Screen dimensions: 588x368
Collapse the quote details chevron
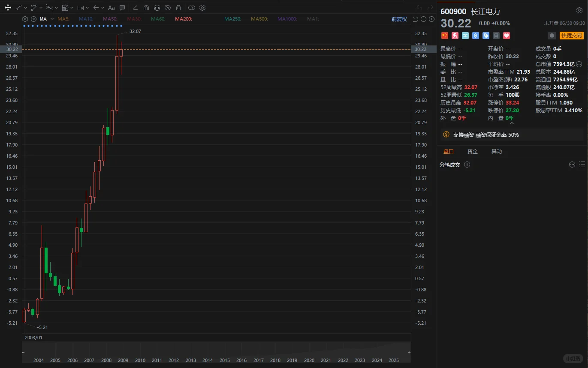tap(512, 123)
